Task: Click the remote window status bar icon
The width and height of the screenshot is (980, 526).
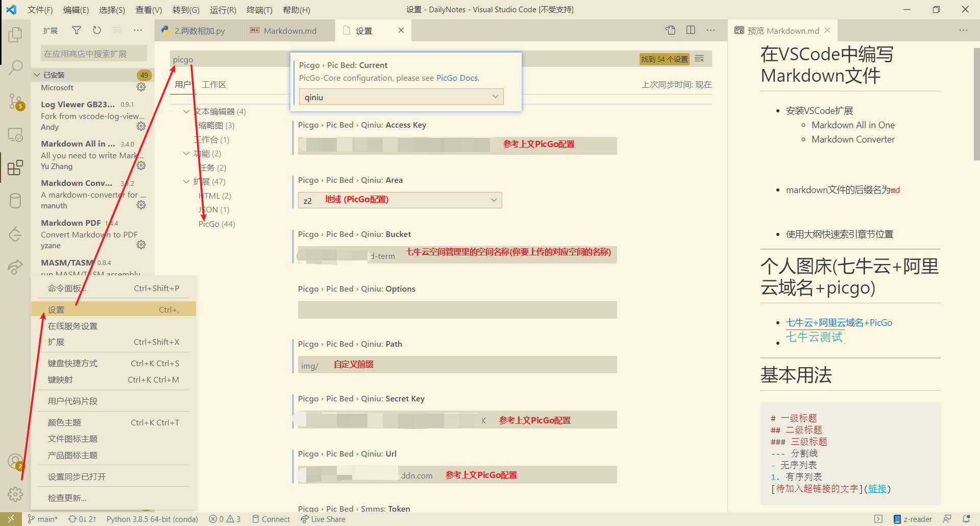Action: (x=11, y=519)
